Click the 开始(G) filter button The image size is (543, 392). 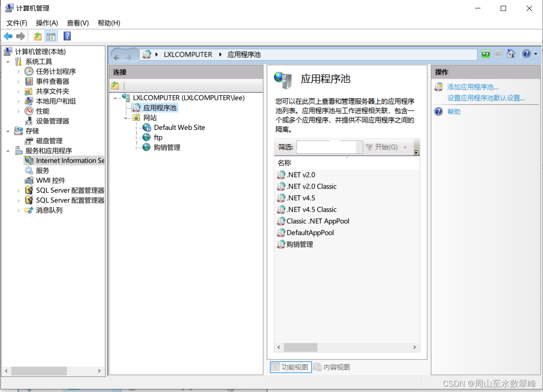pyautogui.click(x=382, y=147)
